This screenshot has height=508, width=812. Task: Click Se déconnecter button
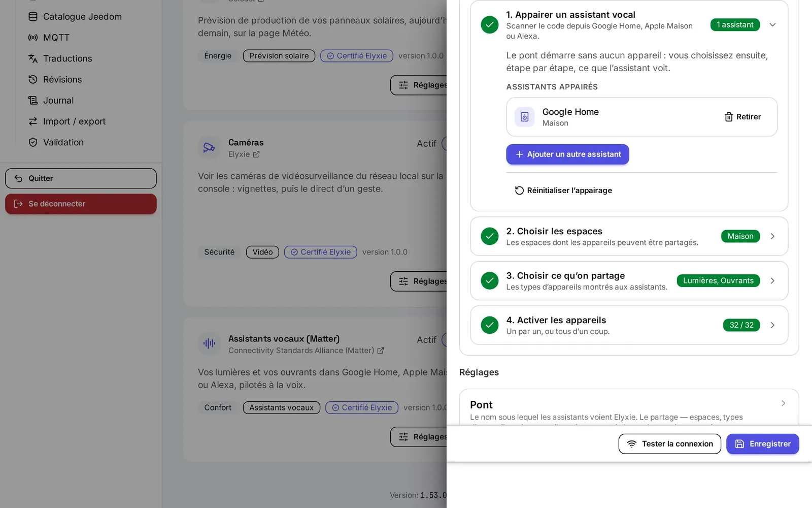[x=81, y=204]
